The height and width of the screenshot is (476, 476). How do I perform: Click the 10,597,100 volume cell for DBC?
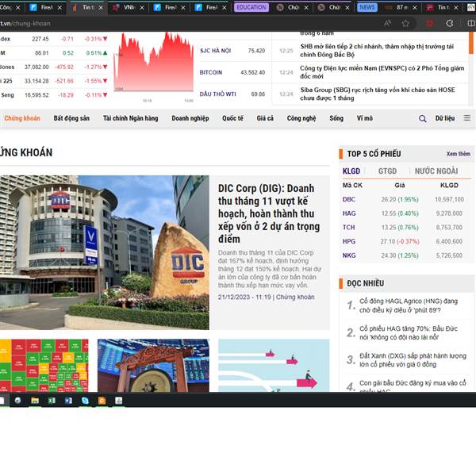click(x=449, y=199)
